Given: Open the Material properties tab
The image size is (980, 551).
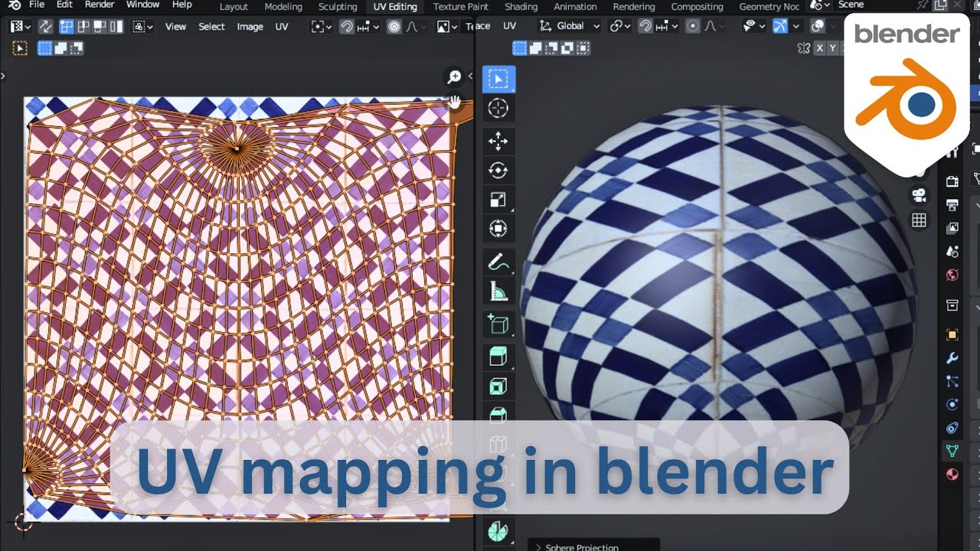Looking at the screenshot, I should (952, 474).
